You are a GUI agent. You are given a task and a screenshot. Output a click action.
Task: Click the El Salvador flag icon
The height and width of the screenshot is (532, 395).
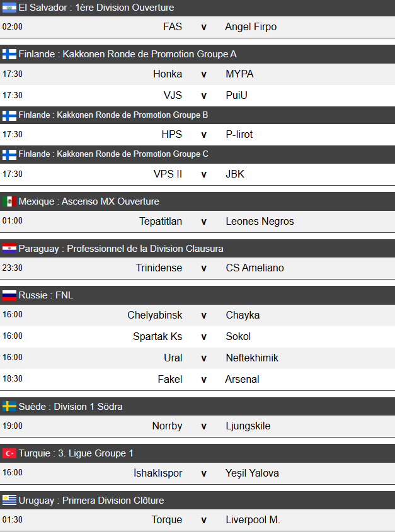(x=9, y=8)
